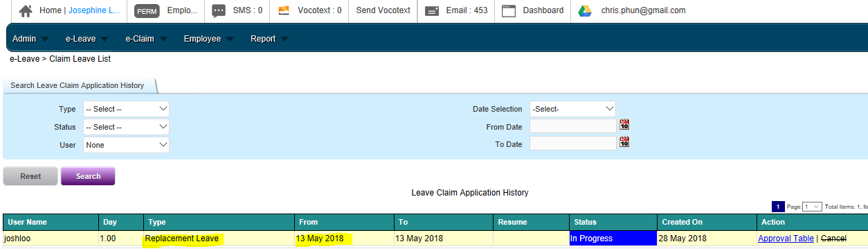868x251 pixels.
Task: Click the To column header
Action: pyautogui.click(x=444, y=222)
